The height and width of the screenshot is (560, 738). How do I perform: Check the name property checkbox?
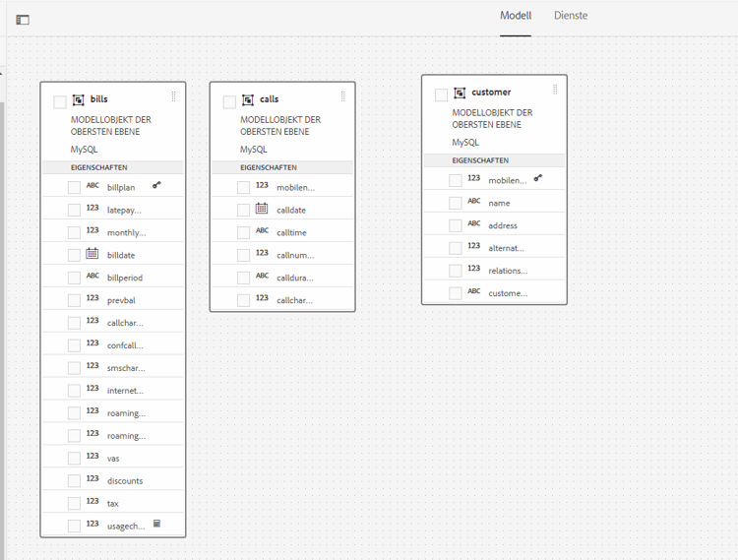point(456,203)
